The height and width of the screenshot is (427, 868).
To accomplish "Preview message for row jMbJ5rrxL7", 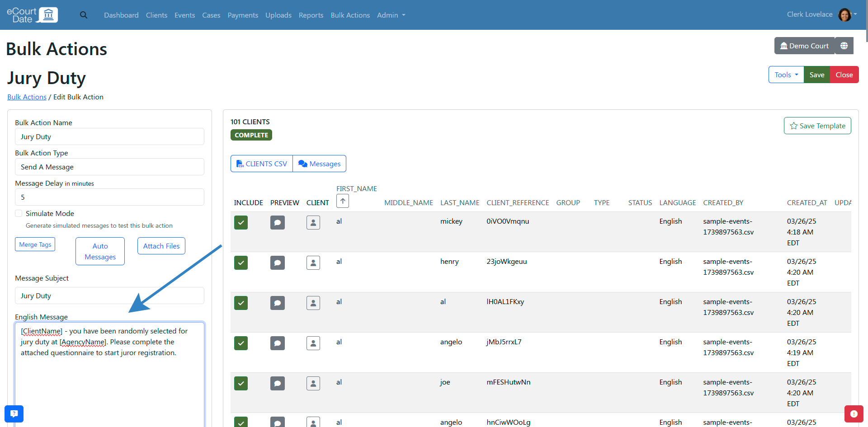I will click(x=278, y=343).
